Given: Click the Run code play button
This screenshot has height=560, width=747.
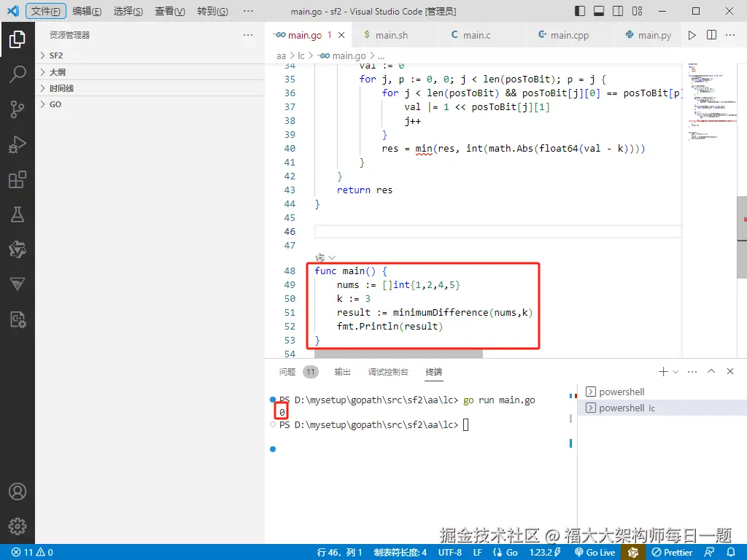Looking at the screenshot, I should pos(692,35).
